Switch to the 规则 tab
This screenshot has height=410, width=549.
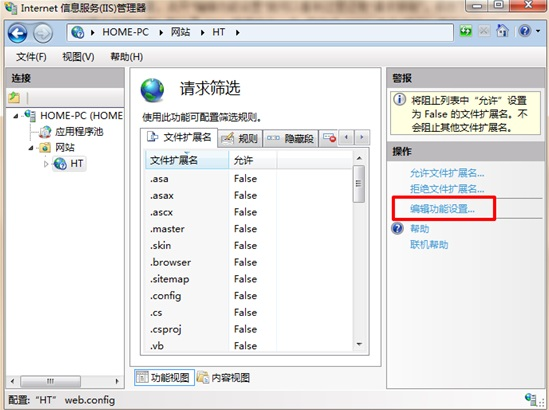[x=240, y=139]
